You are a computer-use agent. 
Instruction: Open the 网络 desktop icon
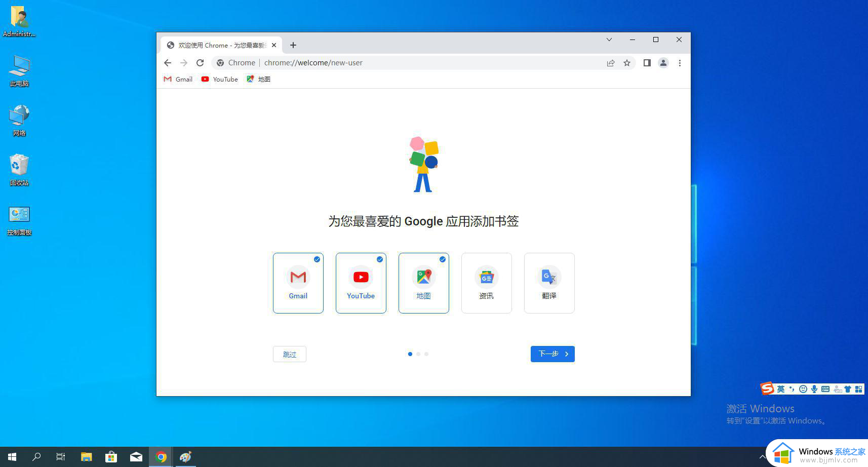pyautogui.click(x=19, y=121)
